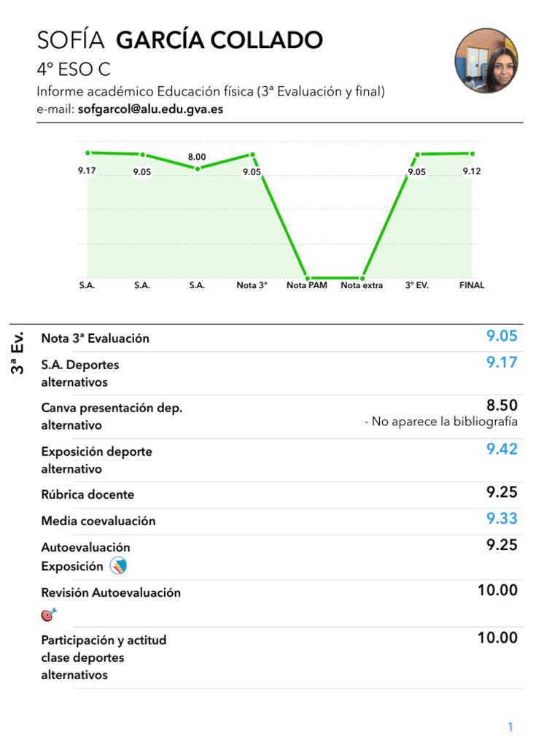Click the Nota extra point on chart
This screenshot has height=747, width=560.
(362, 278)
